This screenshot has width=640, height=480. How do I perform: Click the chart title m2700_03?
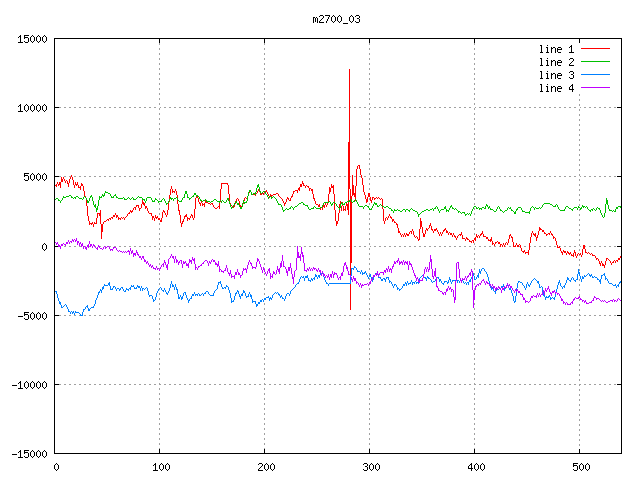[336, 19]
